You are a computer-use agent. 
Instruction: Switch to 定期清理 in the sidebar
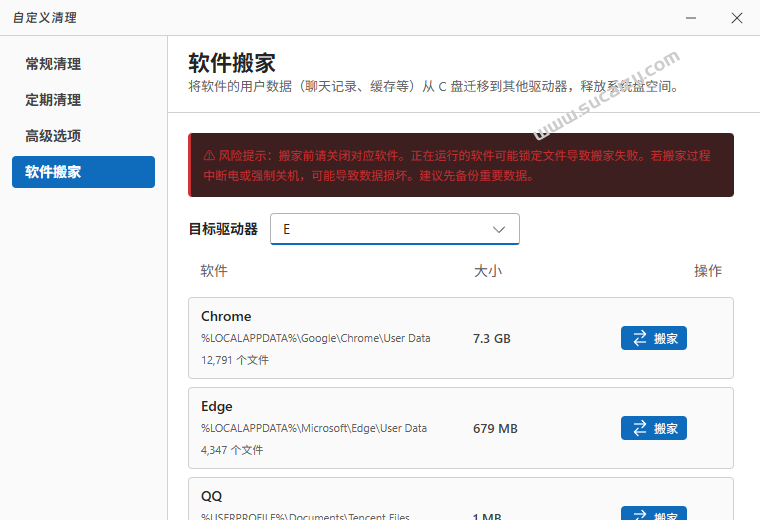[53, 100]
